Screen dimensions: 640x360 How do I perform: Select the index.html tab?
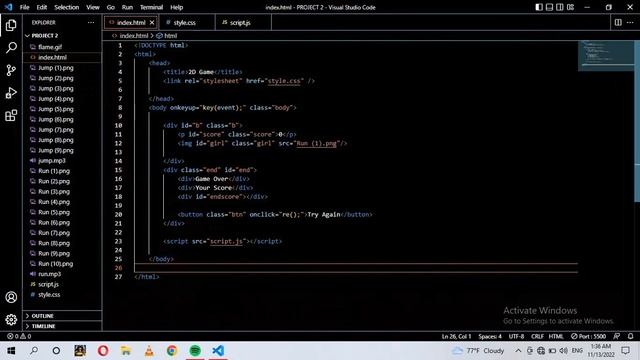click(x=131, y=22)
